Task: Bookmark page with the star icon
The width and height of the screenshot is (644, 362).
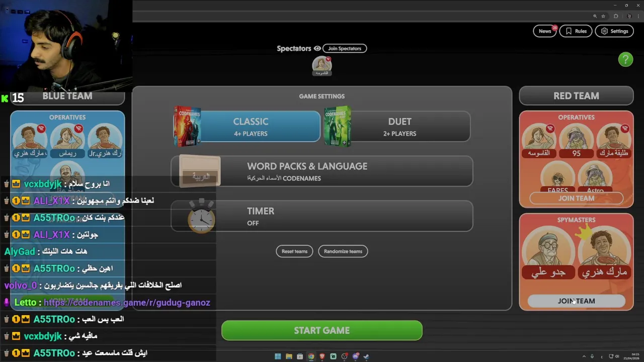Action: click(x=603, y=16)
